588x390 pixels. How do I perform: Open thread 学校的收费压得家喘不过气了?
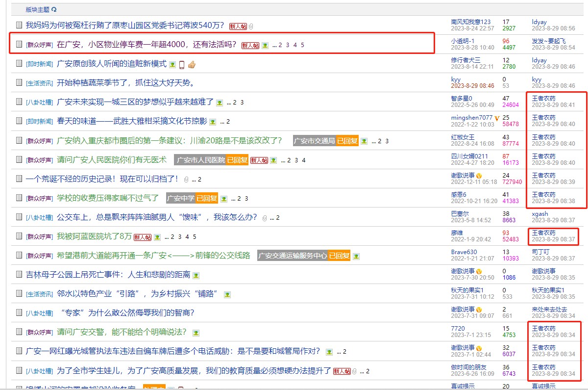coord(108,198)
